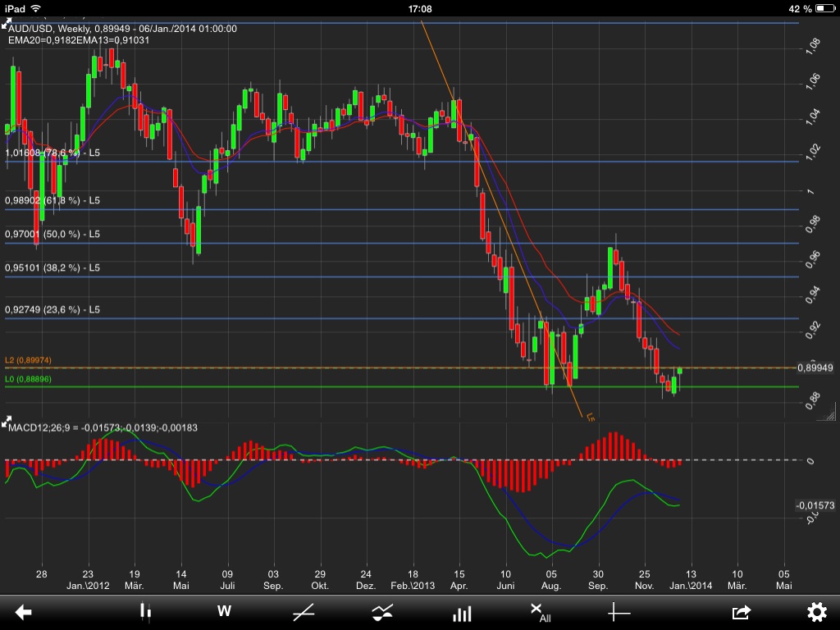Tap the iPad battery indicator

click(x=825, y=8)
